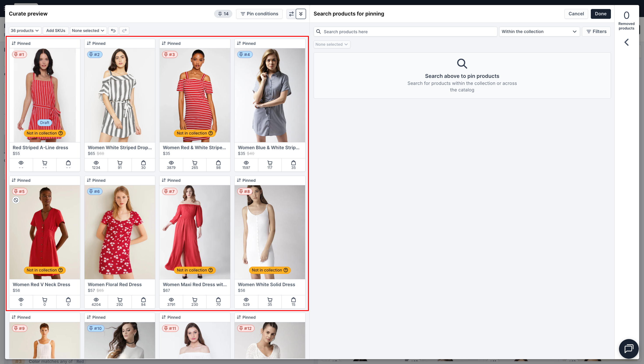Click the blocked circle icon on Women Red V Neck Dress
This screenshot has height=364, width=644.
coord(16,200)
